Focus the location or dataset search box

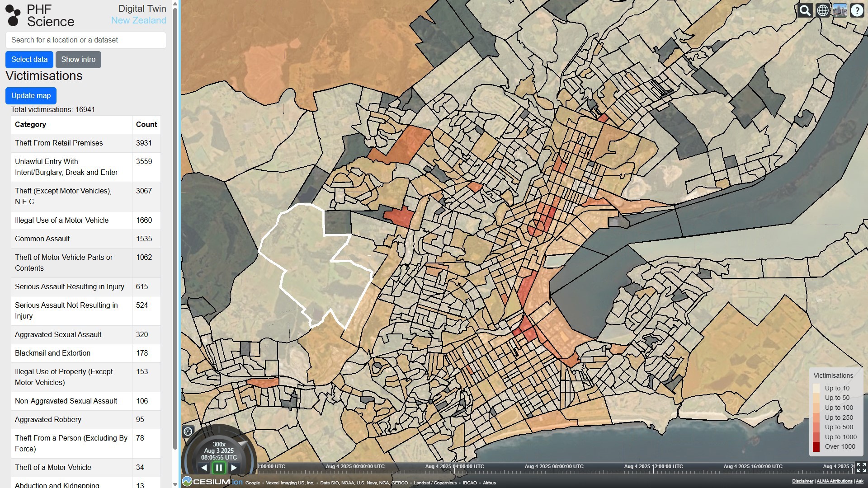tap(85, 40)
